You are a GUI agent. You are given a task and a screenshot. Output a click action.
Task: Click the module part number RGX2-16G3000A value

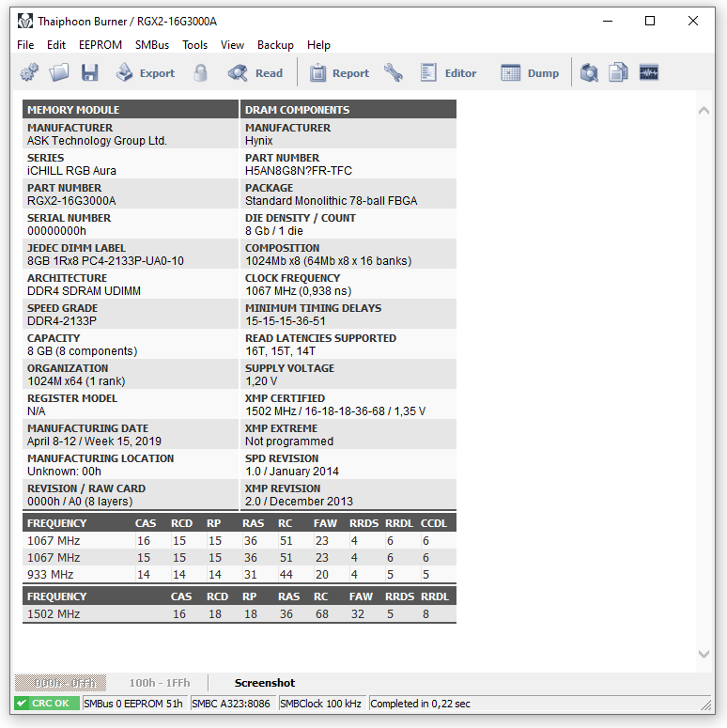click(71, 201)
